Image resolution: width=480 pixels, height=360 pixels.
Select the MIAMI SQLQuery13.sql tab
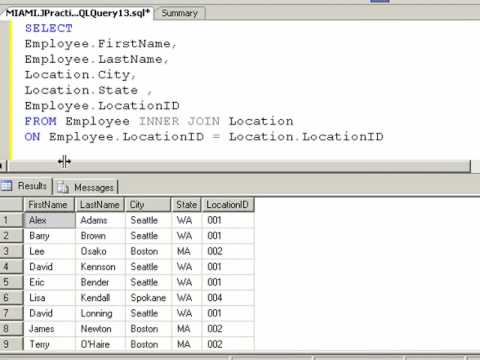(77, 13)
